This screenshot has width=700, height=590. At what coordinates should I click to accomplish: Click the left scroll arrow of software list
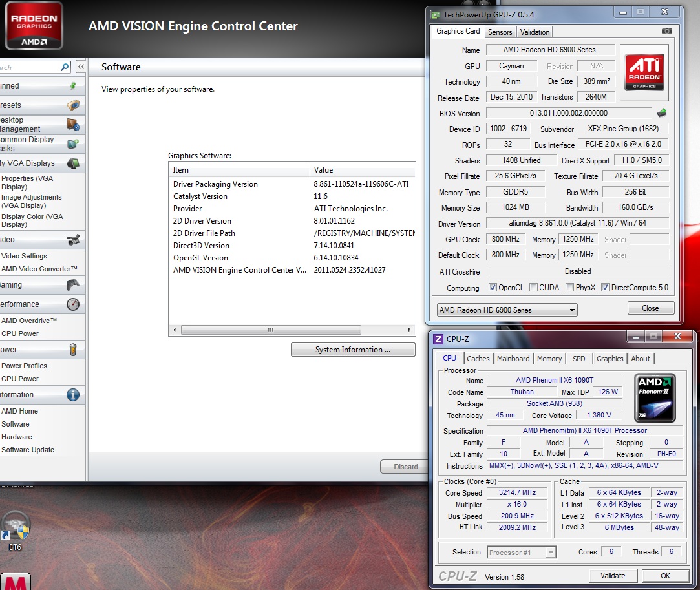[175, 330]
